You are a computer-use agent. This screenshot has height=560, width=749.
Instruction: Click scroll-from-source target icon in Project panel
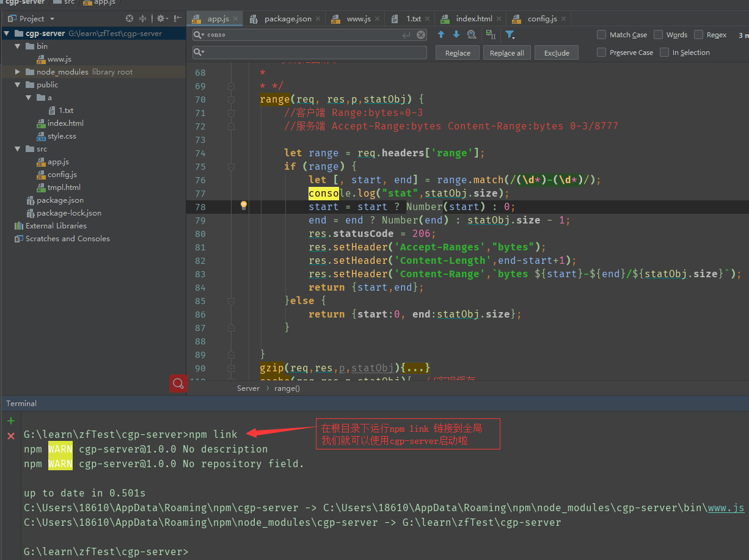pos(130,19)
